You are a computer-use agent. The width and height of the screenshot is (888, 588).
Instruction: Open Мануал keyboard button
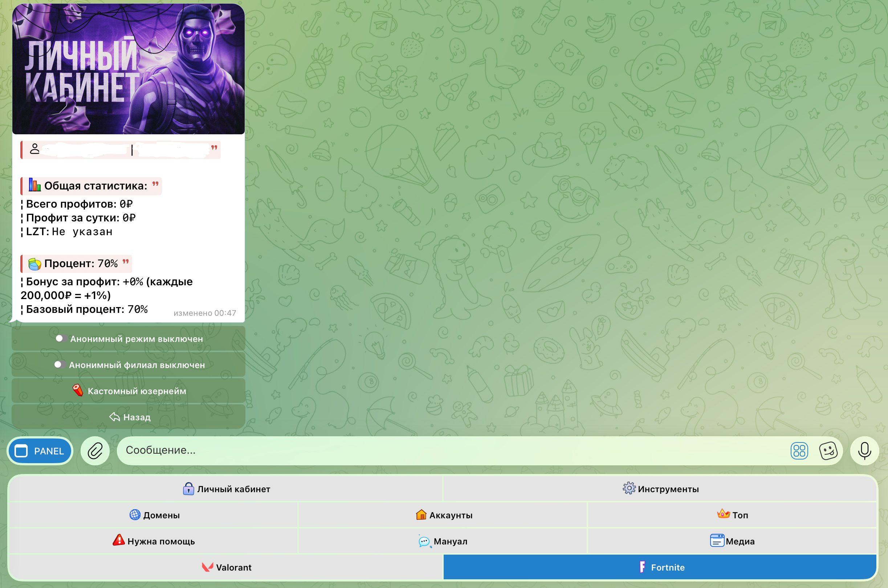[443, 541]
